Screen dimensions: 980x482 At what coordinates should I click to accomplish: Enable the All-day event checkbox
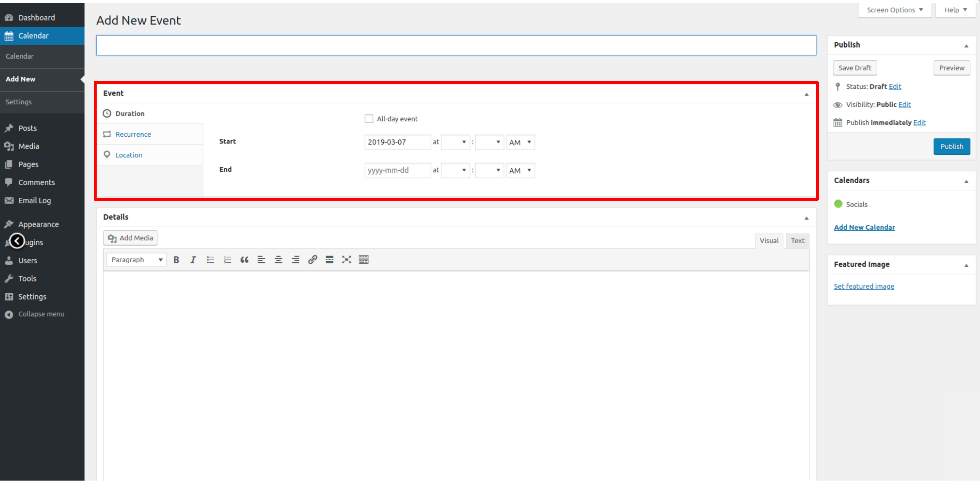[368, 119]
